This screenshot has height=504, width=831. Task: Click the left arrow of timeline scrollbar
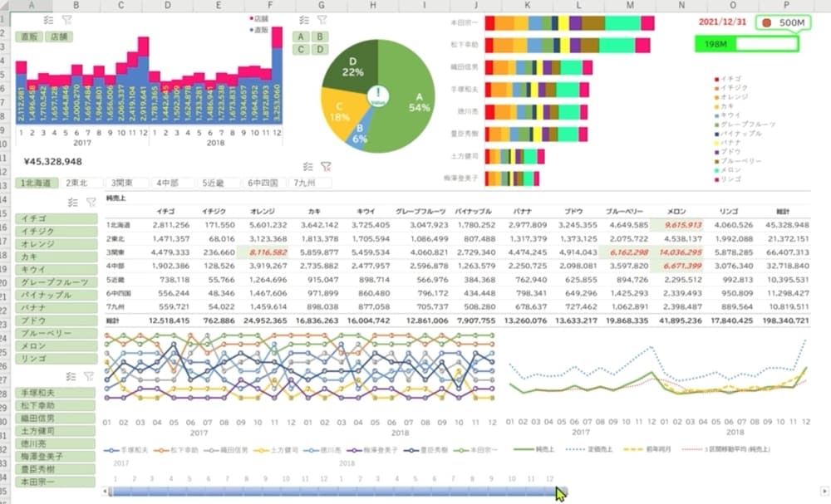105,492
